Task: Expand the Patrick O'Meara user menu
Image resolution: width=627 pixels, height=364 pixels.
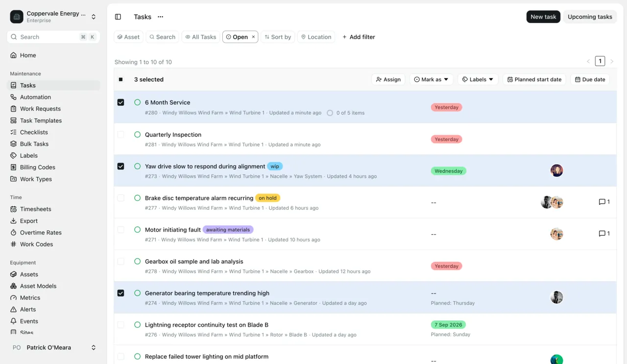Action: tap(94, 347)
